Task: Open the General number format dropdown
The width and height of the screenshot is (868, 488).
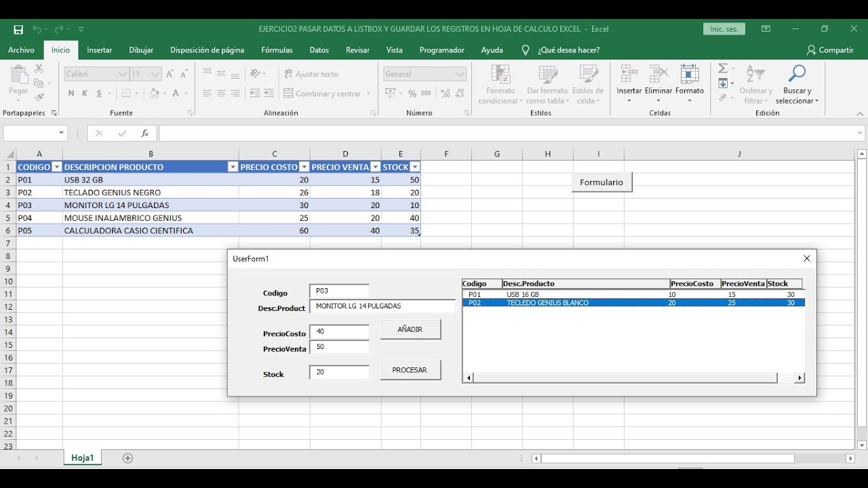Action: tap(460, 74)
